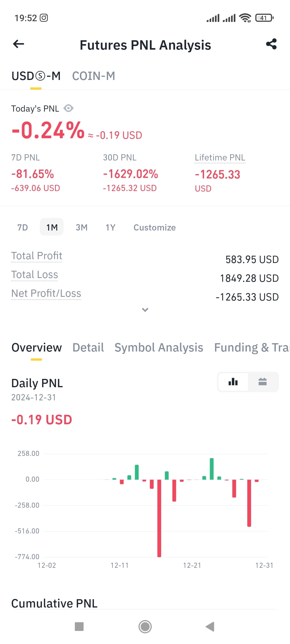Screen dimensions: 290x644
Task: Tap the largest red bar in the chart
Action: point(159,518)
